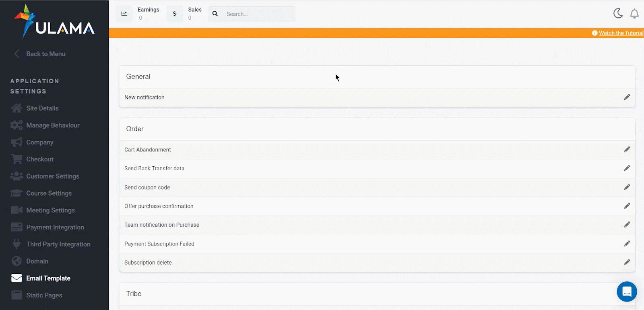Click the tutorial info icon
Screen dimensions: 644x310
tap(594, 33)
